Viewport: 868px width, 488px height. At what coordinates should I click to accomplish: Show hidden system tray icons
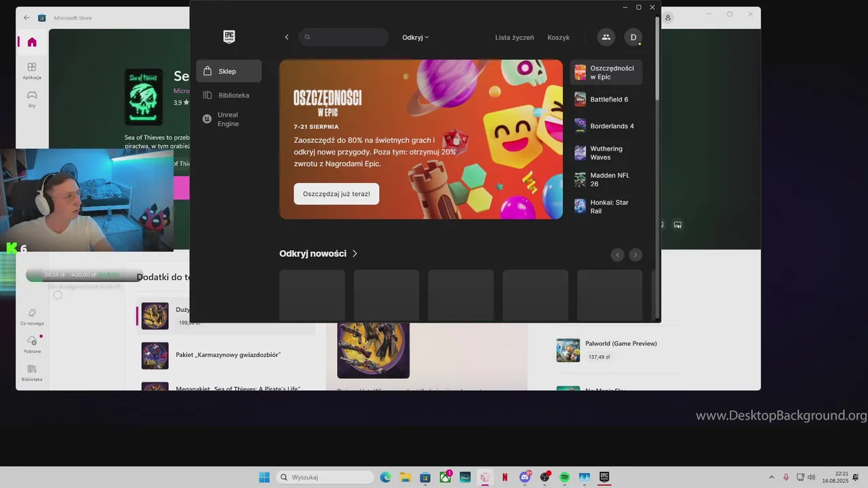point(771,477)
